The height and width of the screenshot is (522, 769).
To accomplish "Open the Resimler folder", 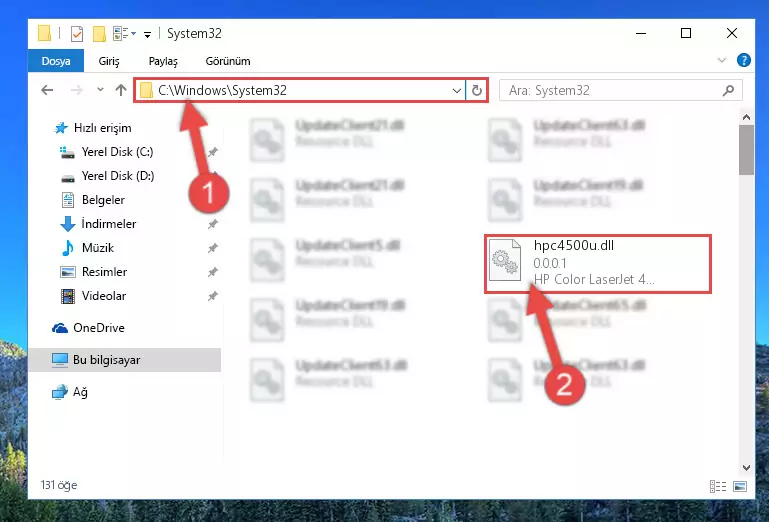I will pos(93,272).
